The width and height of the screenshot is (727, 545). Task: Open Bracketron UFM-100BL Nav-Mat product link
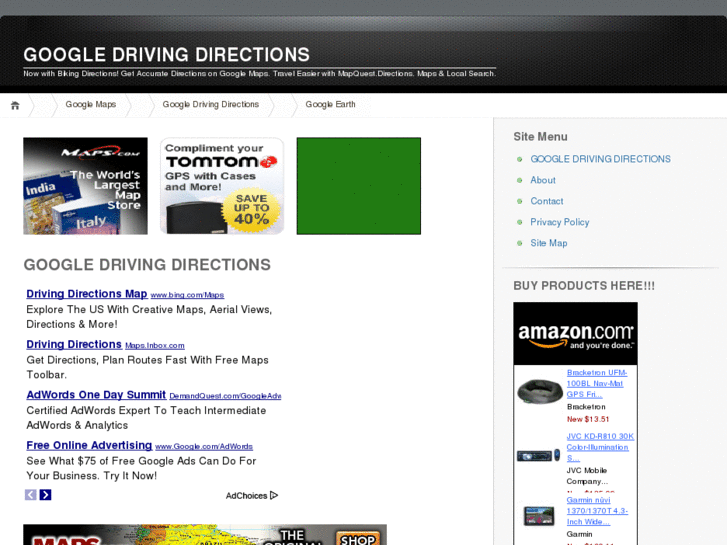click(597, 384)
